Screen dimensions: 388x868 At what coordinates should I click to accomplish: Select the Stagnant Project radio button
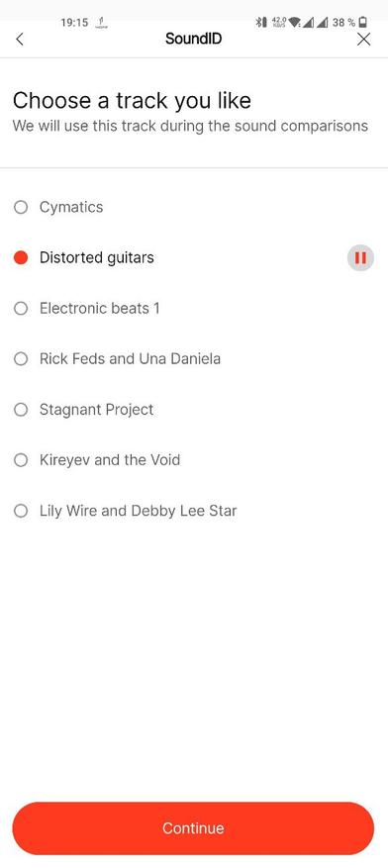(x=21, y=410)
